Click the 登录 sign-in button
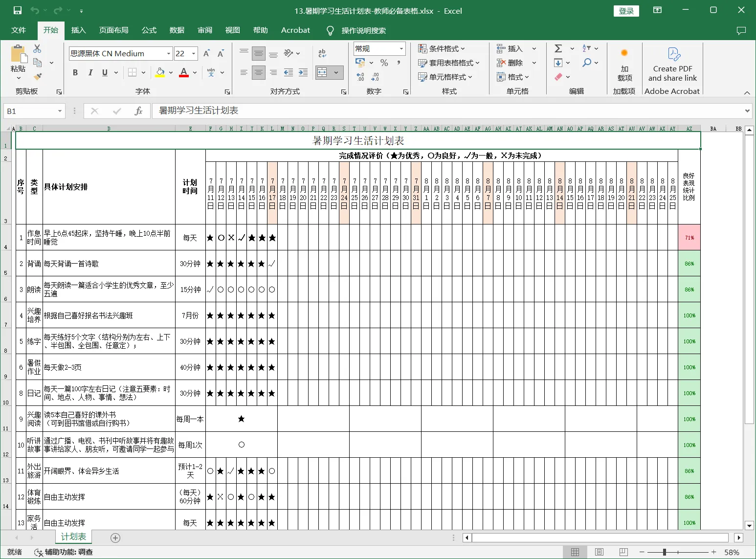 [x=626, y=11]
